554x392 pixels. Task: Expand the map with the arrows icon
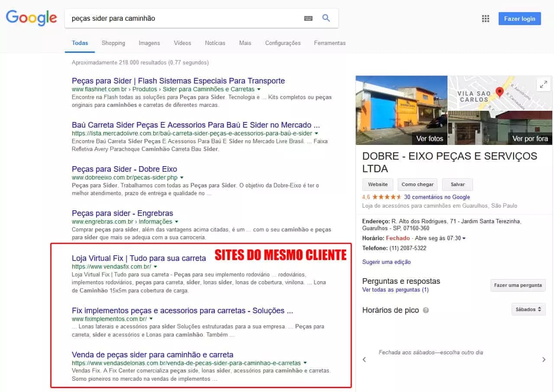coord(544,84)
